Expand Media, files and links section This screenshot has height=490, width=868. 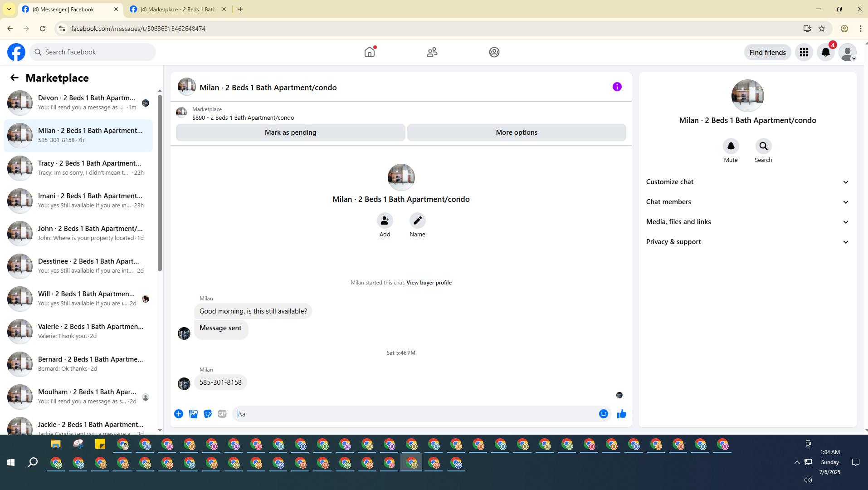[x=747, y=222]
